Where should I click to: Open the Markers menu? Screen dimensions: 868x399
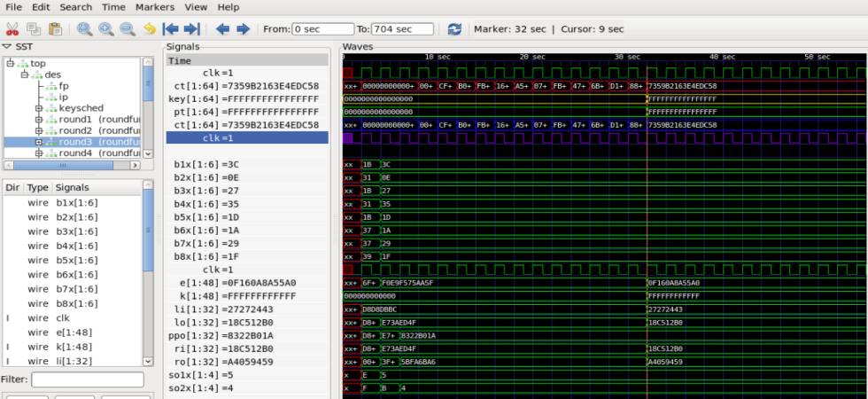155,7
